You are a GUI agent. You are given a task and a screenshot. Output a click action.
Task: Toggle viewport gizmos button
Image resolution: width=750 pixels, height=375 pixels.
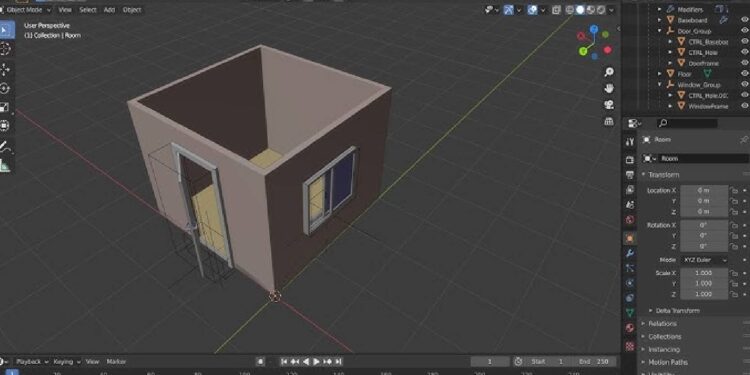(508, 10)
